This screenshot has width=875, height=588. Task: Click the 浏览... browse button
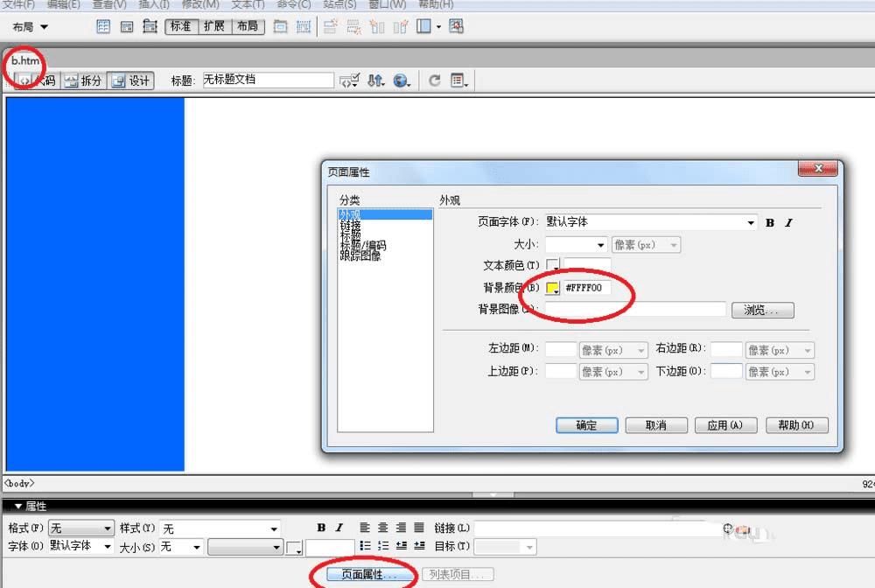[763, 310]
